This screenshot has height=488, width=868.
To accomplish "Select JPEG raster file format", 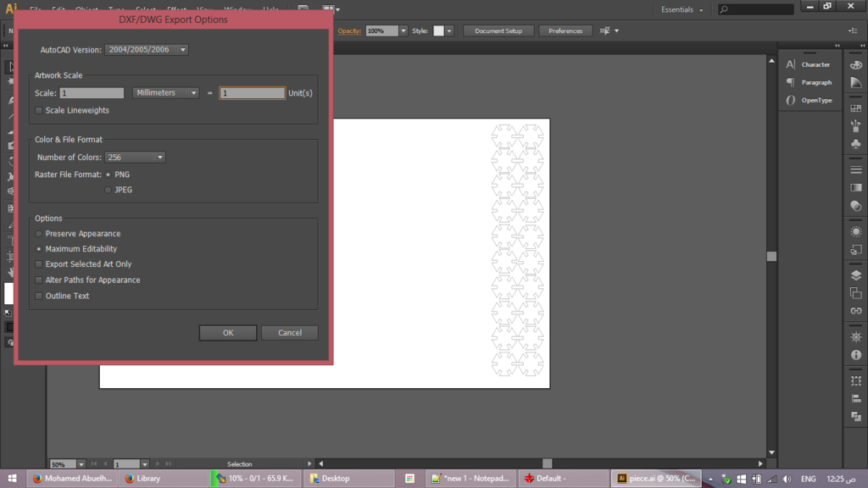I will (108, 190).
